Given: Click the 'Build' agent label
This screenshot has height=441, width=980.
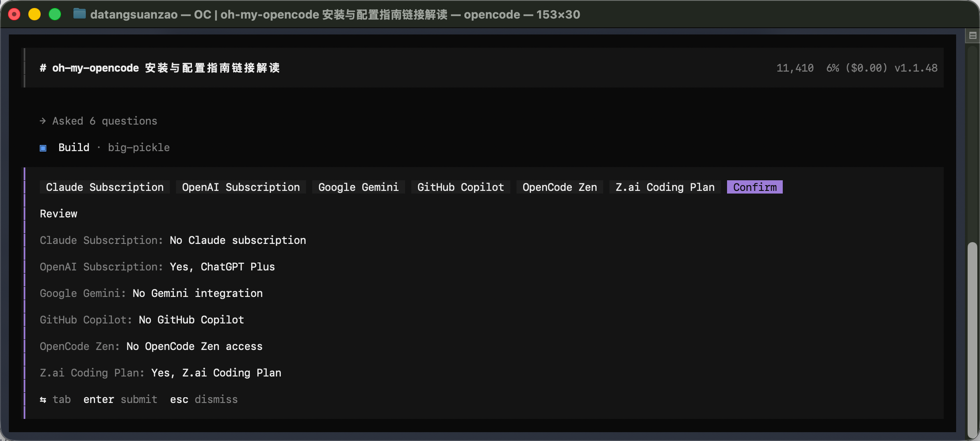Looking at the screenshot, I should tap(74, 147).
